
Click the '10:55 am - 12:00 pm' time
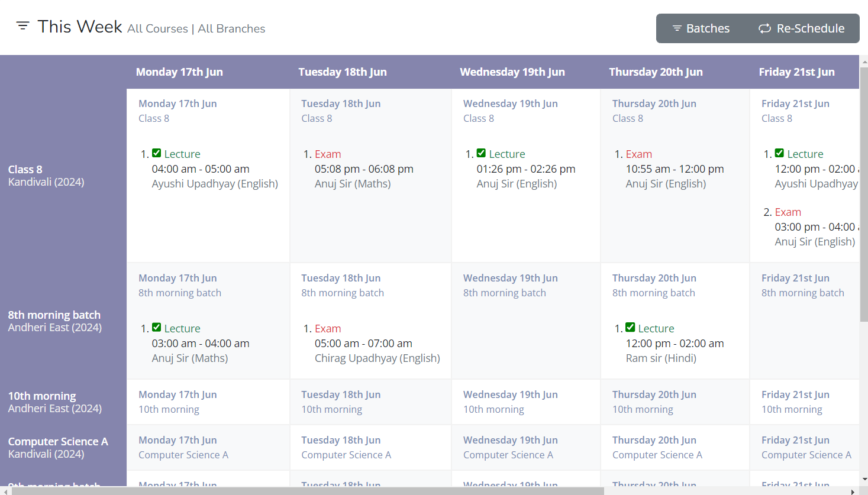(675, 169)
